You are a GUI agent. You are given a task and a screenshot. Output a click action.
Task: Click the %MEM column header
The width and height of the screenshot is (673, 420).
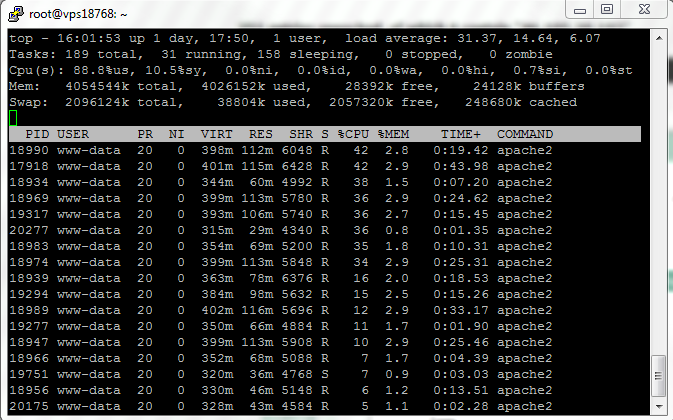(x=393, y=134)
